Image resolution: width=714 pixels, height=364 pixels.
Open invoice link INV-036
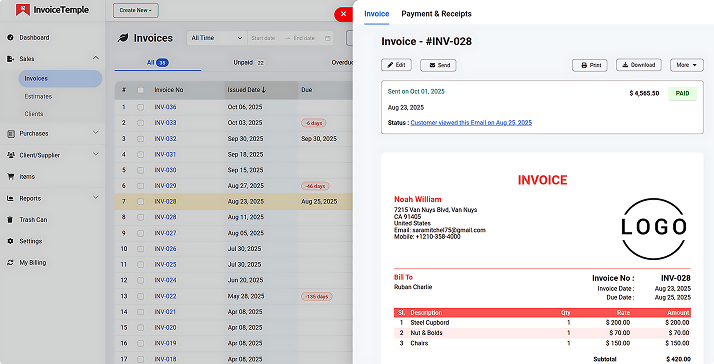coord(165,107)
